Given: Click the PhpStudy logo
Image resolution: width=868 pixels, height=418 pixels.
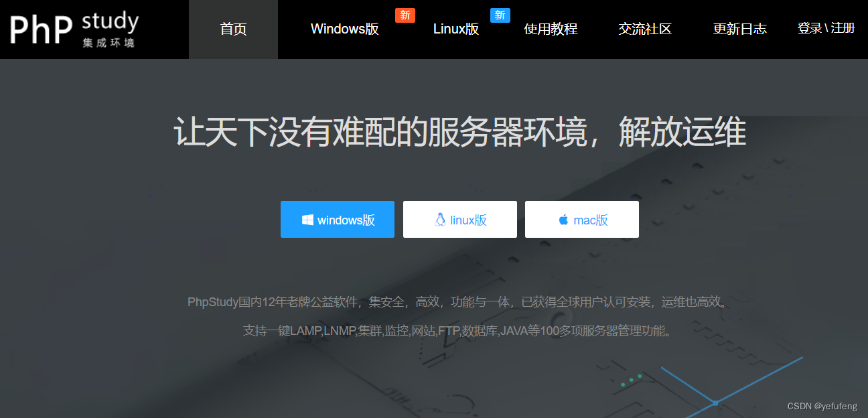Looking at the screenshot, I should point(74,29).
